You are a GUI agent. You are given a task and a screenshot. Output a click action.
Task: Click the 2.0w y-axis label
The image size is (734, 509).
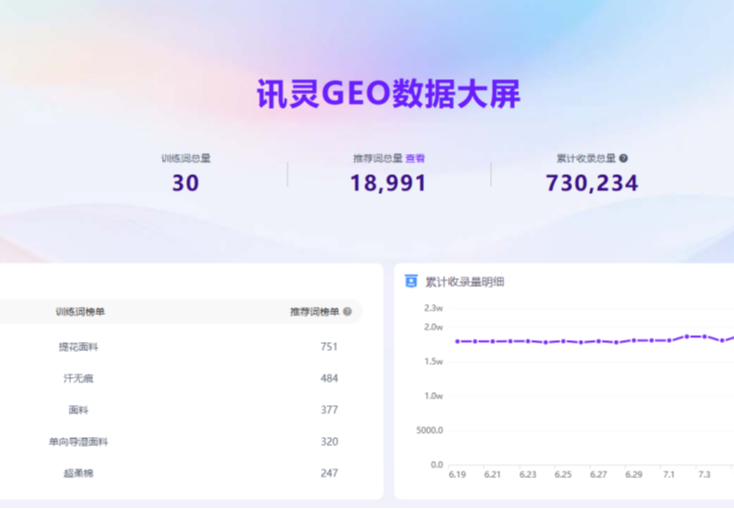(x=433, y=327)
